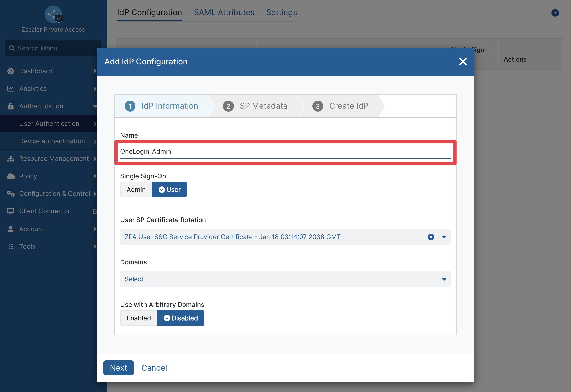Viewport: 571px width, 392px height.
Task: Clear the selected certificate with the x icon
Action: (x=431, y=237)
